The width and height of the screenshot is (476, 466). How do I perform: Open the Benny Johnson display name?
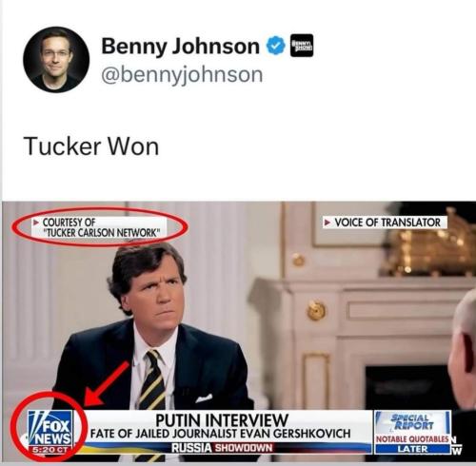(180, 46)
